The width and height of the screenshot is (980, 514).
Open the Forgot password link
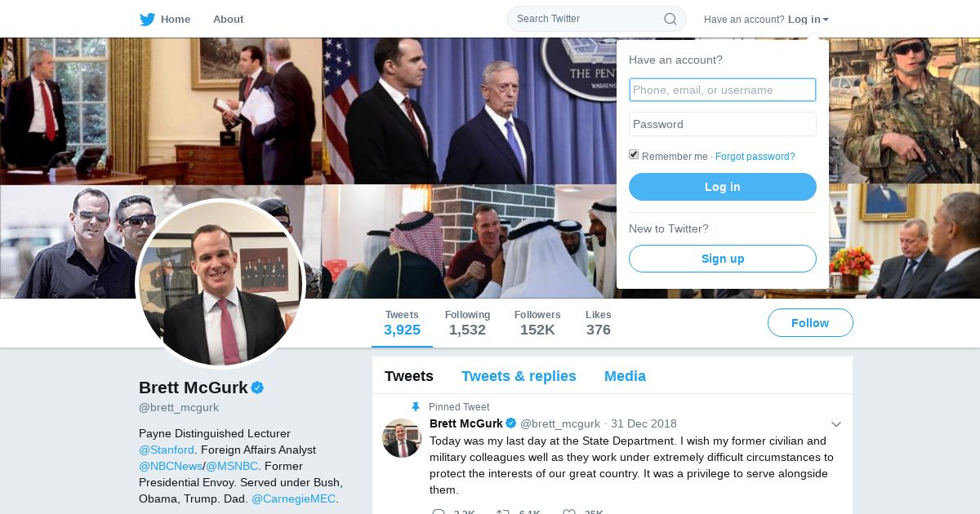[755, 157]
